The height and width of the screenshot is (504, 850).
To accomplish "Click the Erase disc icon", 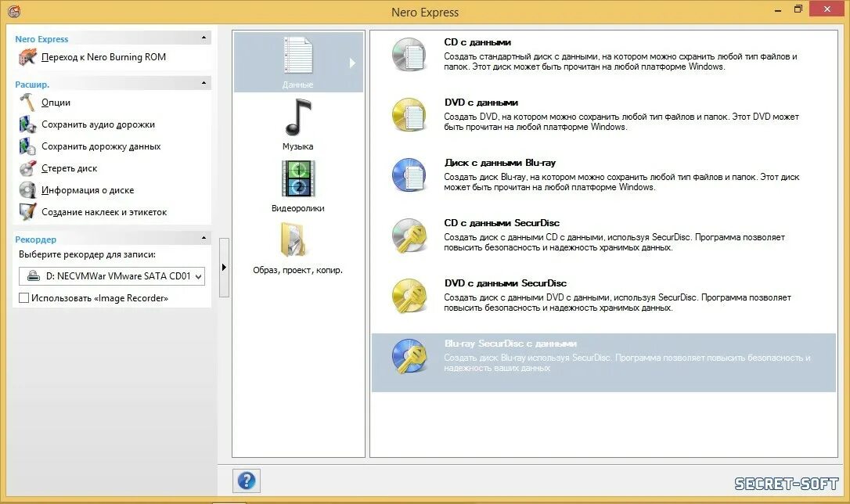I will 27,168.
